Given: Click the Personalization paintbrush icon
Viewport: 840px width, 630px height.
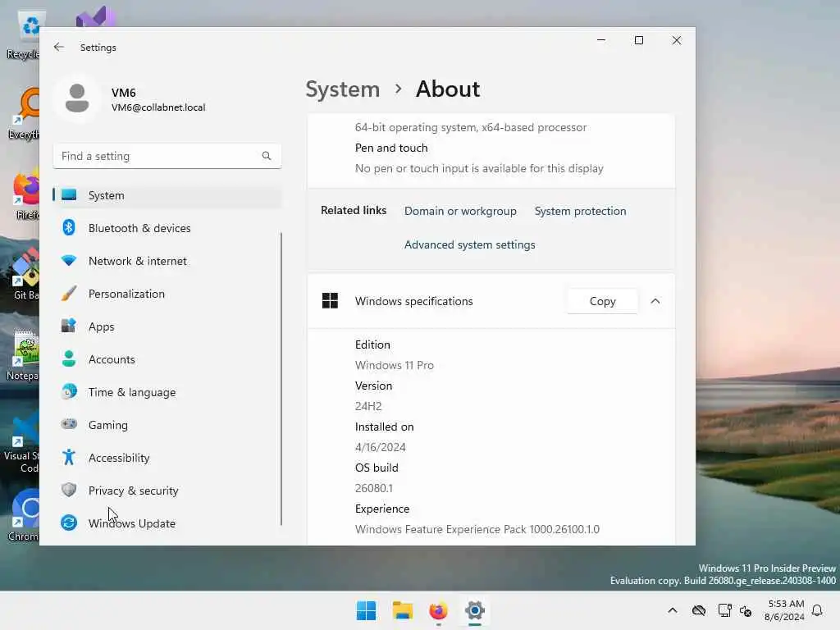Looking at the screenshot, I should [x=69, y=294].
